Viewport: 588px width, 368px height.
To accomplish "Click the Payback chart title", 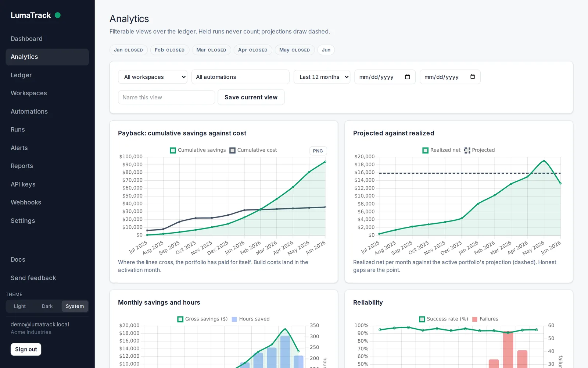I will point(182,133).
